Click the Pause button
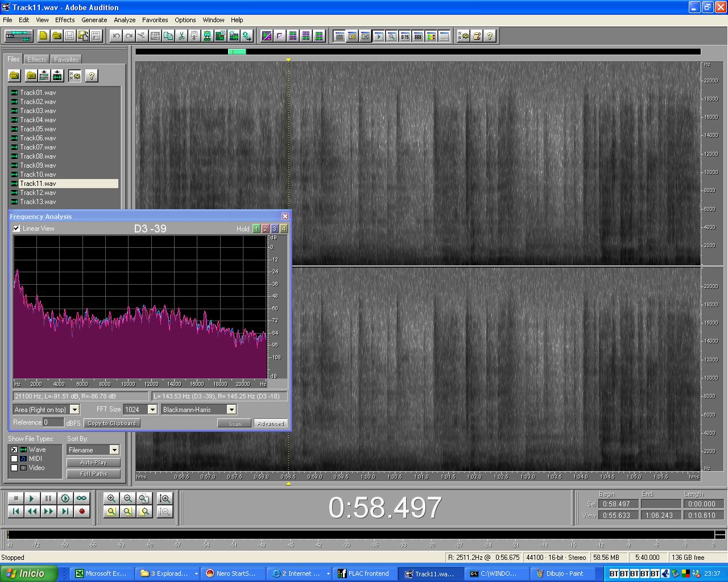The width and height of the screenshot is (728, 582). pos(49,498)
